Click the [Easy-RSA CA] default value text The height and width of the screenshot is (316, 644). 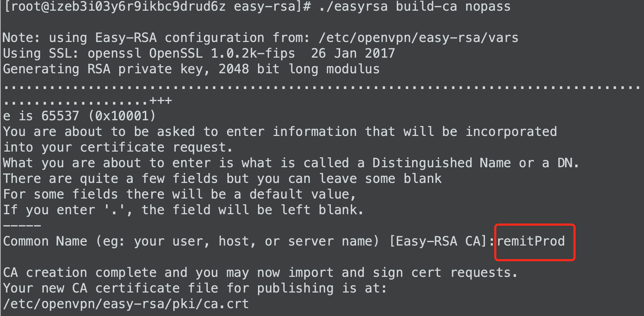pos(438,241)
